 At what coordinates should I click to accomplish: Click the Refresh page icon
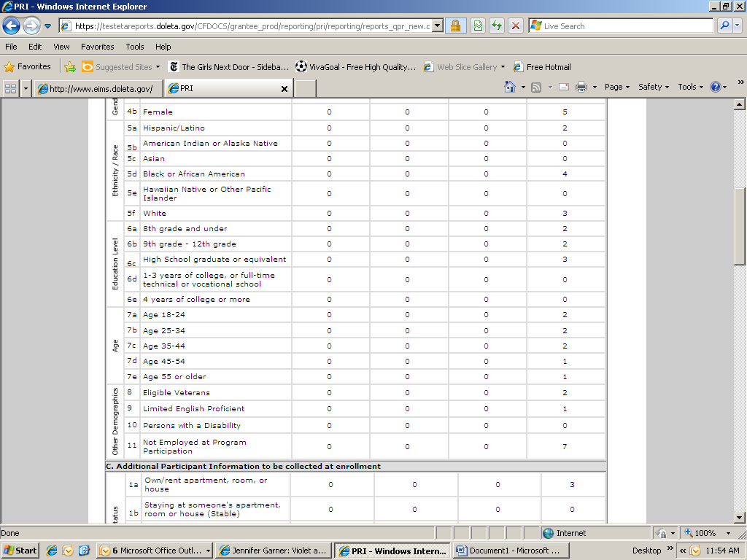[497, 26]
